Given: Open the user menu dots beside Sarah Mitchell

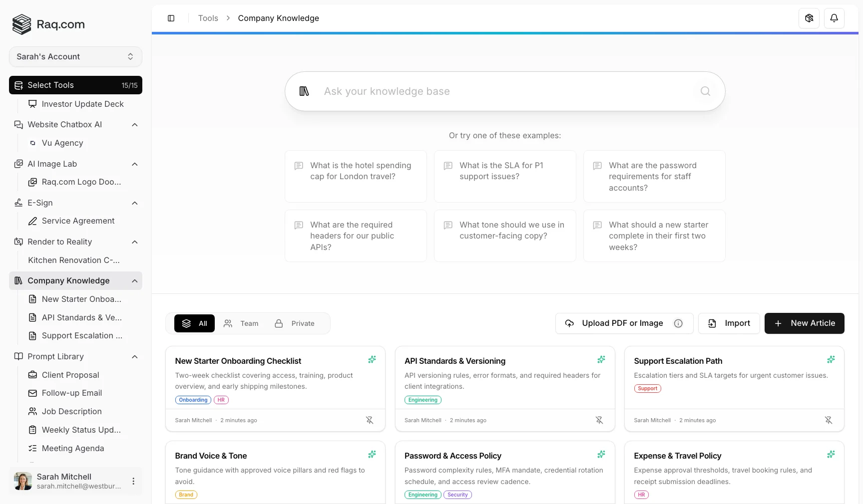Looking at the screenshot, I should click(x=133, y=481).
